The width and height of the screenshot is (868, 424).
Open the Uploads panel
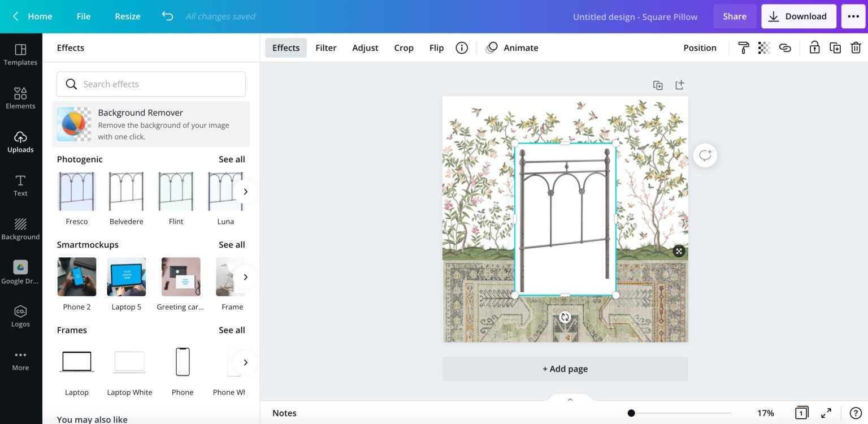20,142
